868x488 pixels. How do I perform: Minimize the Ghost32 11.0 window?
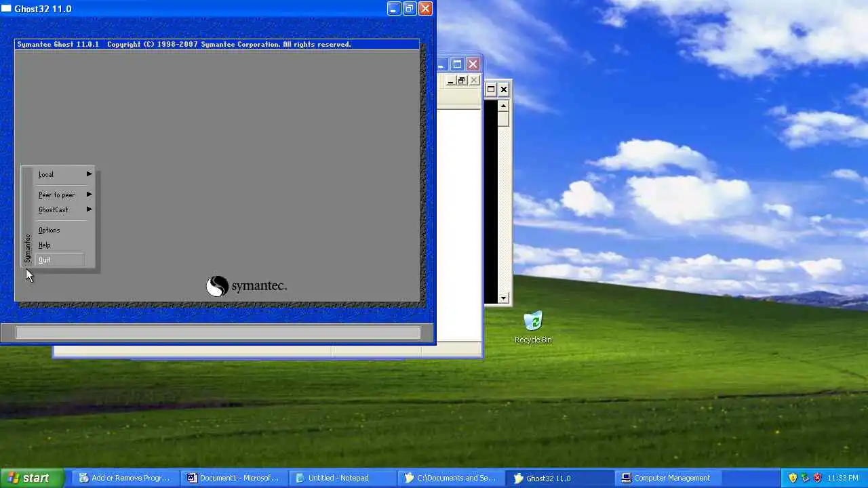pos(394,8)
